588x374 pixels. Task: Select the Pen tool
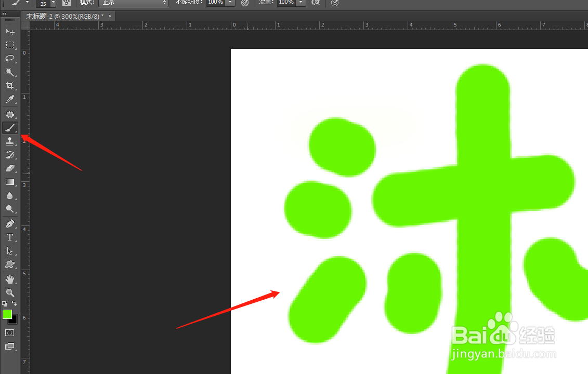pos(10,224)
